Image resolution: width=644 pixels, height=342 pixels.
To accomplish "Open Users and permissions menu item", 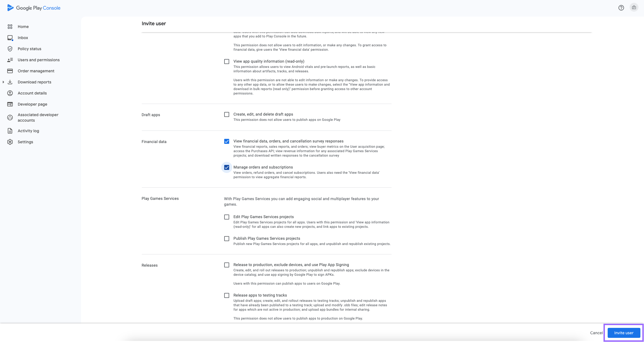I will (39, 60).
